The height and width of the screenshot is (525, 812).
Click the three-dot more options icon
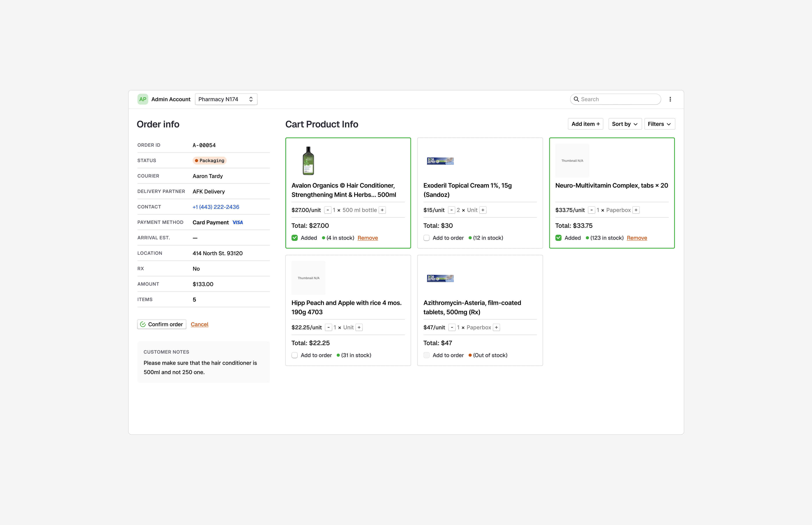670,99
